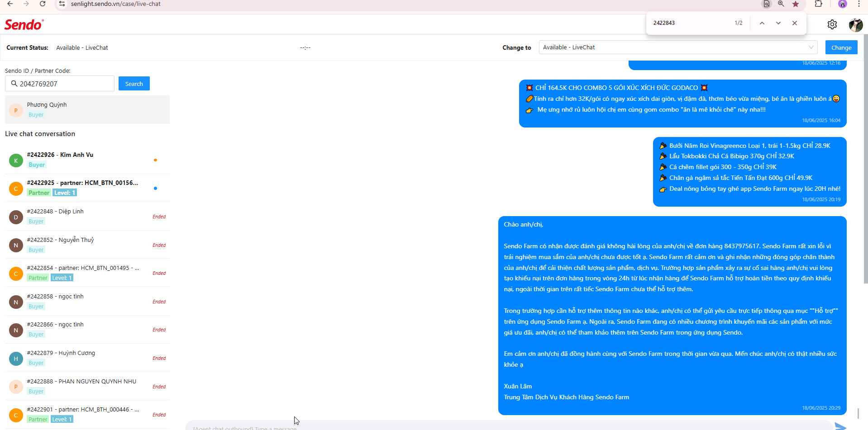868x430 pixels.
Task: Go forward in browser history
Action: click(26, 4)
